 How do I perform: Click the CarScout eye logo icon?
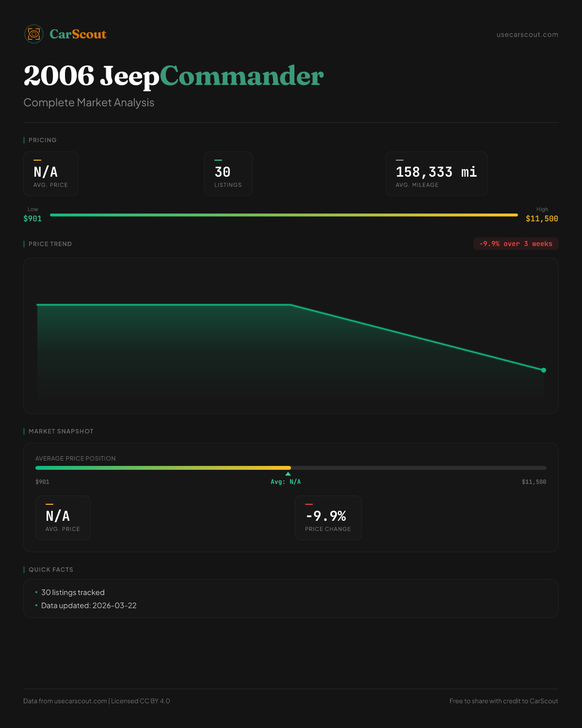click(x=34, y=34)
